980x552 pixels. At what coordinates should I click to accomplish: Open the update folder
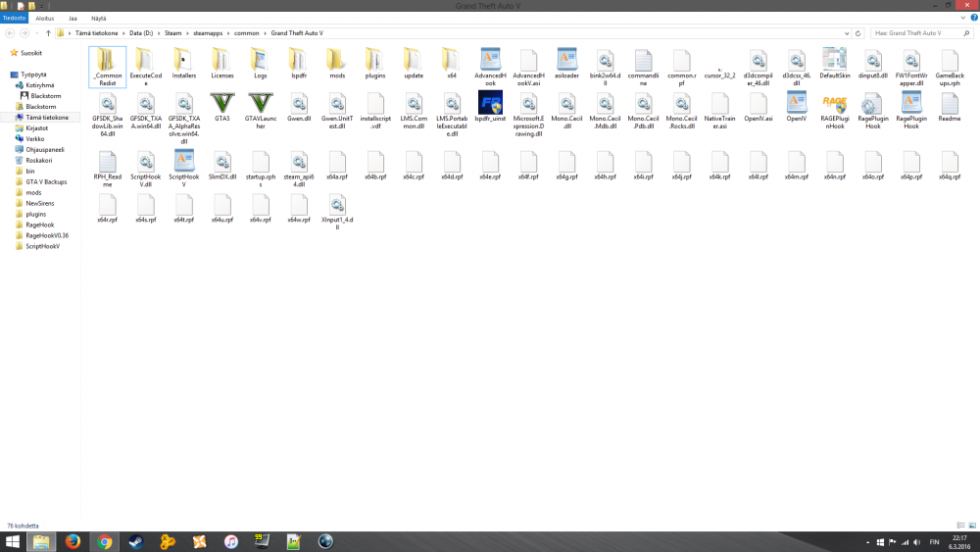click(x=414, y=60)
